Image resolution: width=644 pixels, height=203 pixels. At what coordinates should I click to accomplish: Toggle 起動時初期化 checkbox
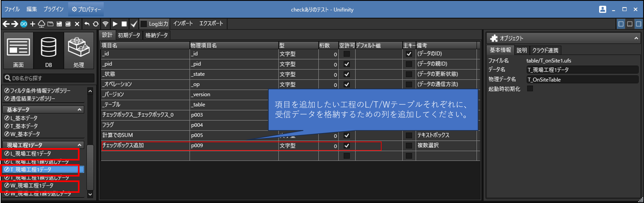tap(530, 89)
